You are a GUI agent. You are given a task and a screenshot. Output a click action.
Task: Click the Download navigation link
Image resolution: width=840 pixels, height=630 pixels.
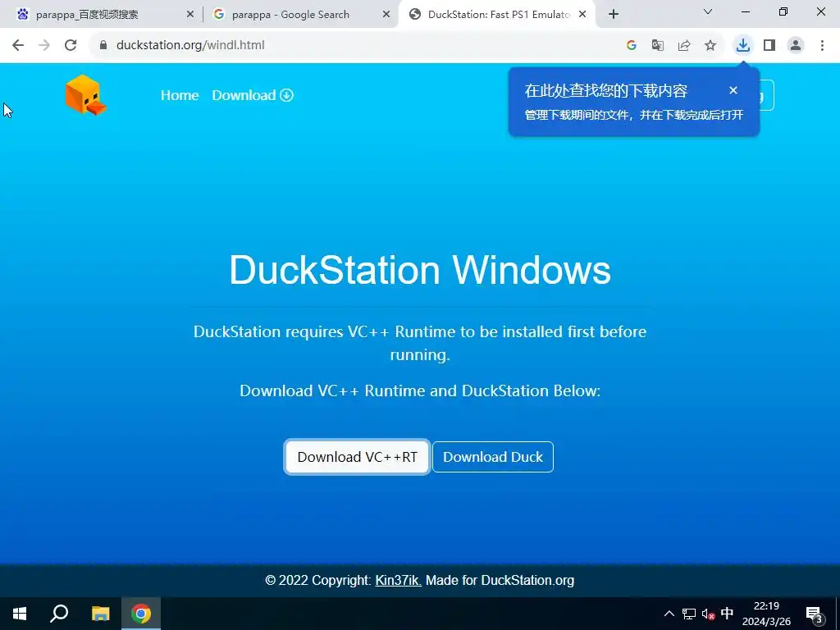pos(253,95)
